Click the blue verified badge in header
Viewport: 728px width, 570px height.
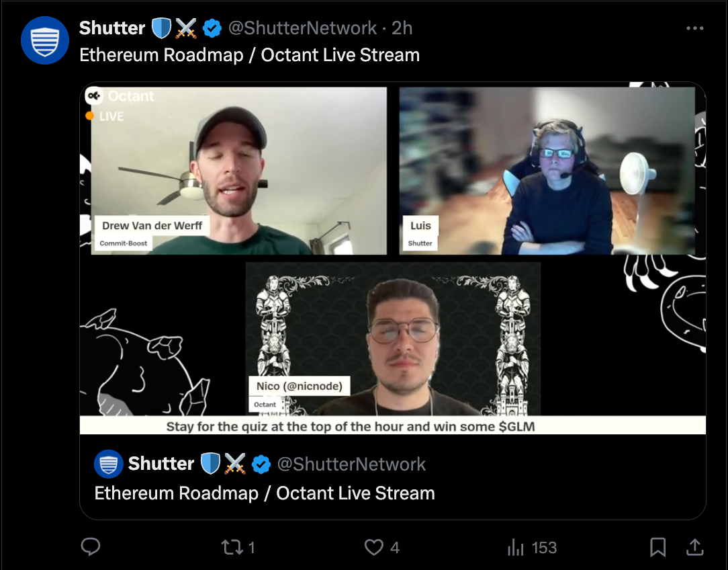(212, 28)
